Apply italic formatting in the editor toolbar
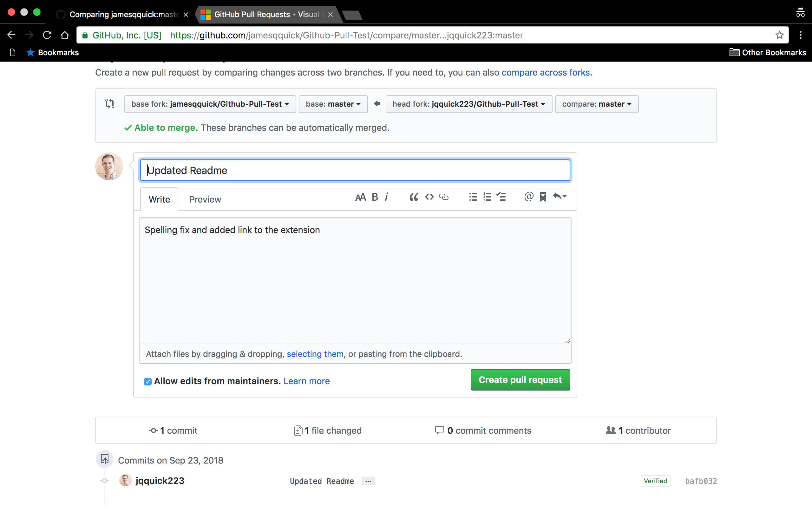 [386, 197]
